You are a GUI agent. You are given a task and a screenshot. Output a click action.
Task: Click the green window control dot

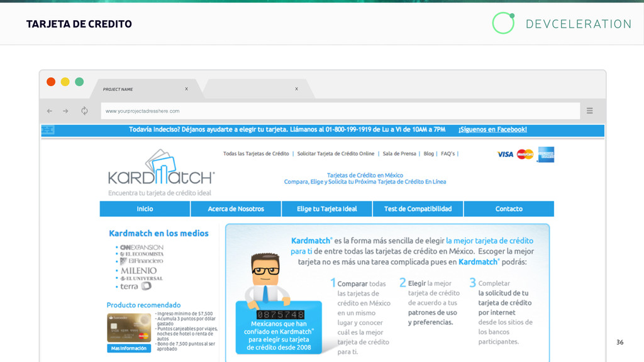point(79,82)
